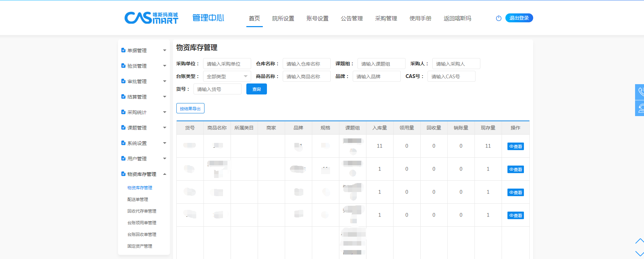This screenshot has width=644, height=259.
Task: Click the phone contact icon on right edge
Action: coord(640,92)
